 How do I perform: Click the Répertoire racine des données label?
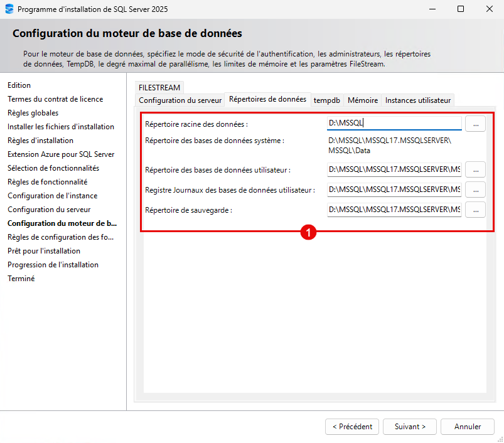(196, 124)
